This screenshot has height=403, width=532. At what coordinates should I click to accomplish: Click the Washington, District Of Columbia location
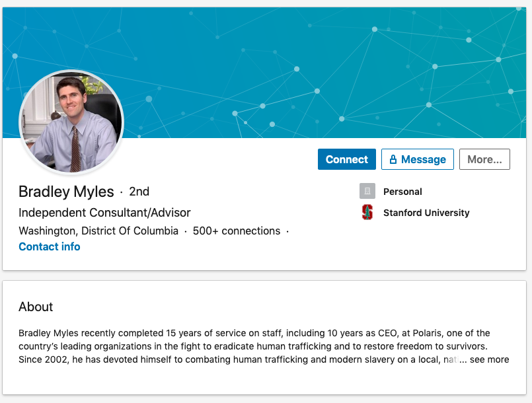coord(98,231)
